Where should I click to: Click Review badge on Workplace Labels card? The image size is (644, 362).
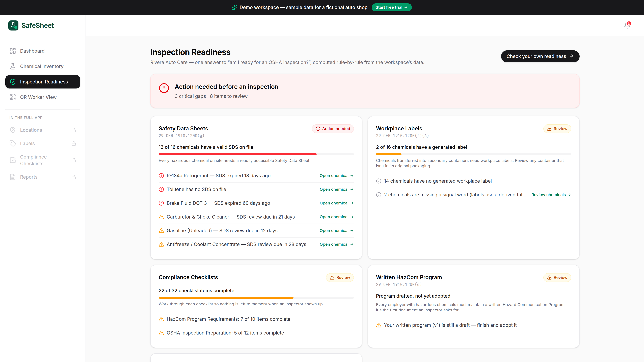click(557, 129)
